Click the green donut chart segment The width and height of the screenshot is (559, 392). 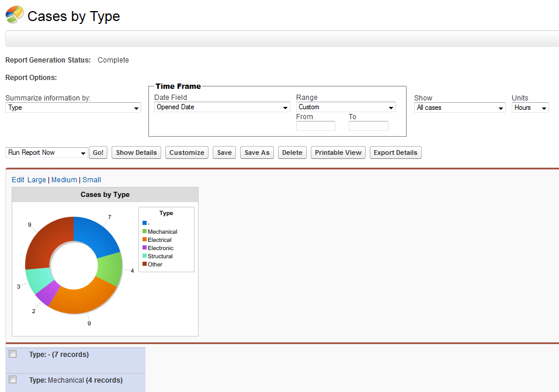tap(110, 268)
